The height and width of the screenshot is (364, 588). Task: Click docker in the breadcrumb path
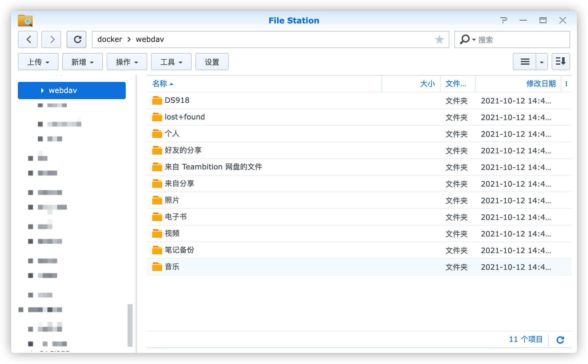[x=110, y=39]
